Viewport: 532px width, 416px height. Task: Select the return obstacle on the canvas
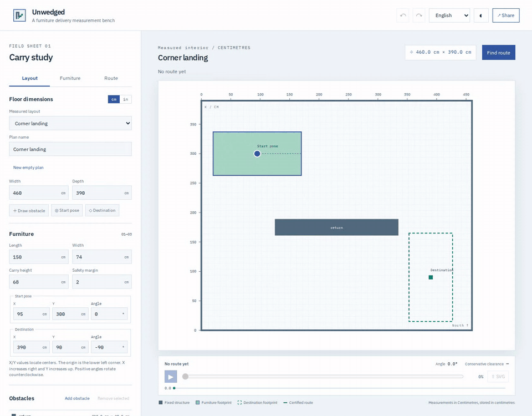(x=336, y=227)
